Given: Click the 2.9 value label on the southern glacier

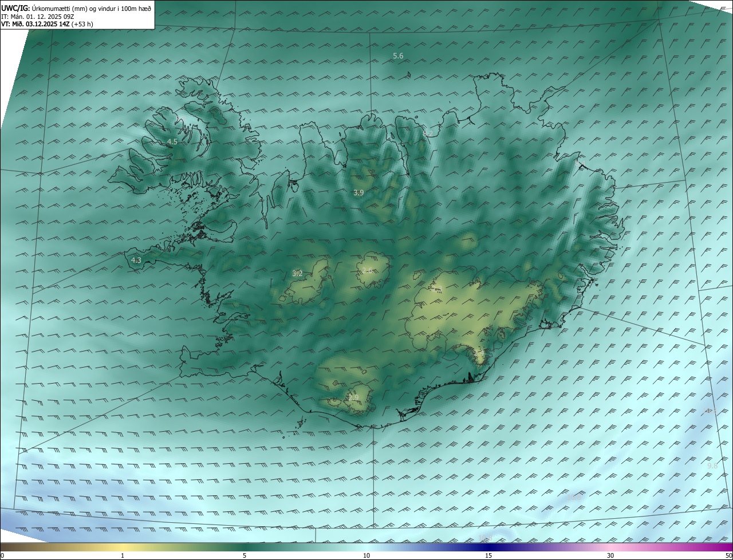Looking at the screenshot, I should [x=353, y=397].
